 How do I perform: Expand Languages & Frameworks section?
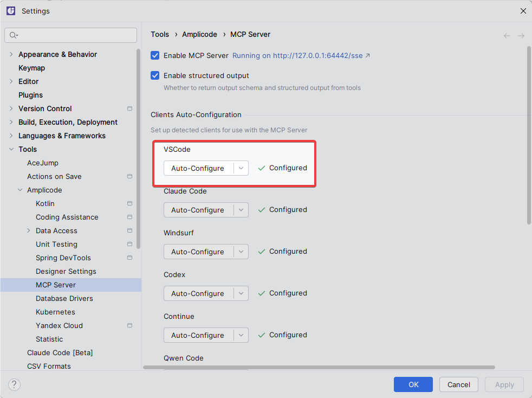click(11, 136)
